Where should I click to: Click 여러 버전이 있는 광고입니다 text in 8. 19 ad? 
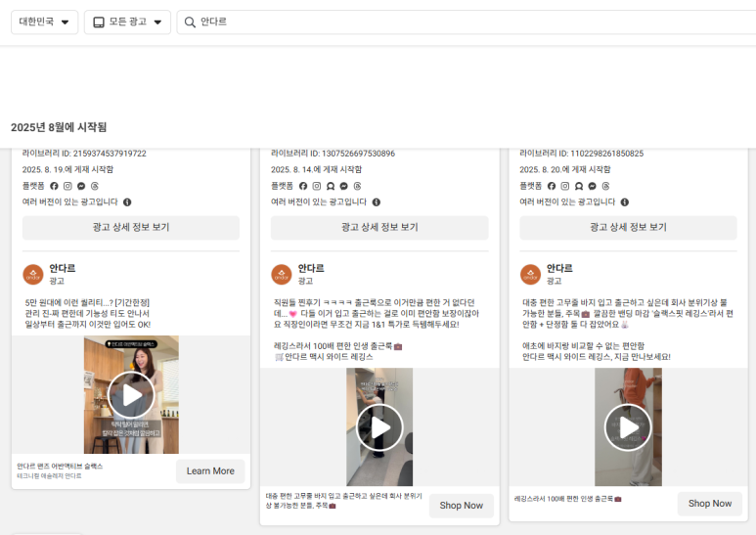pos(69,201)
